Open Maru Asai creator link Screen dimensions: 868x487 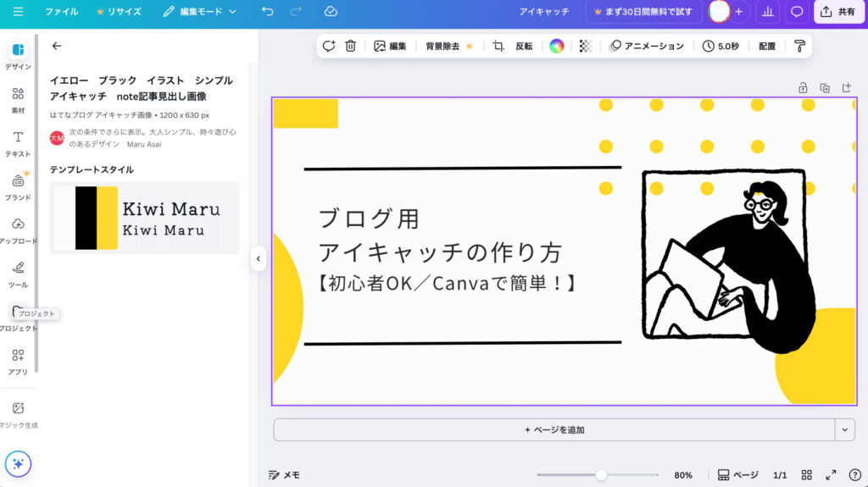(x=144, y=144)
